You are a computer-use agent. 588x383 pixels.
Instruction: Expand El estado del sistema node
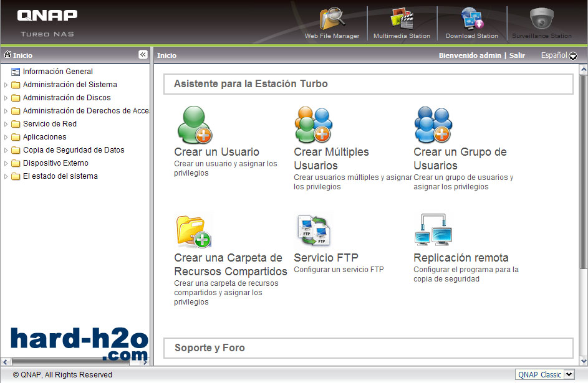pyautogui.click(x=6, y=177)
